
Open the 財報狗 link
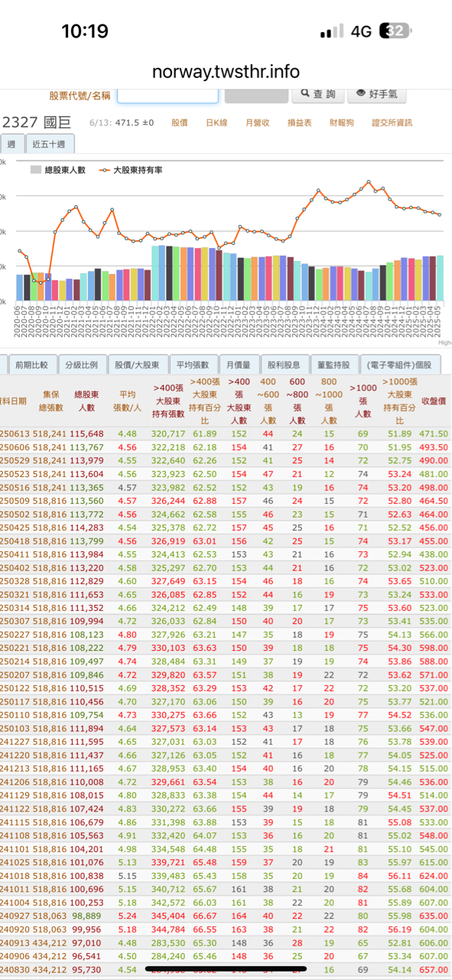[341, 122]
